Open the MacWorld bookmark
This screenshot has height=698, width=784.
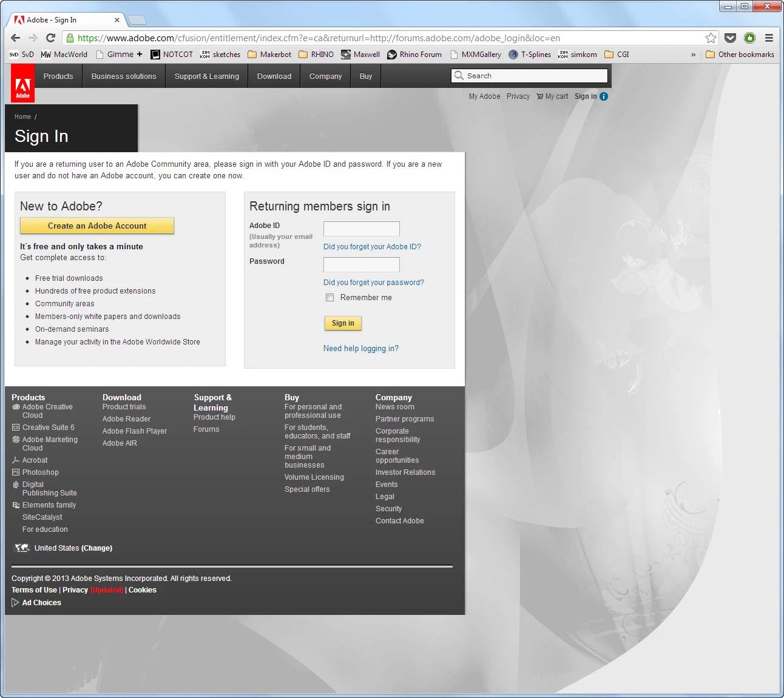[64, 55]
